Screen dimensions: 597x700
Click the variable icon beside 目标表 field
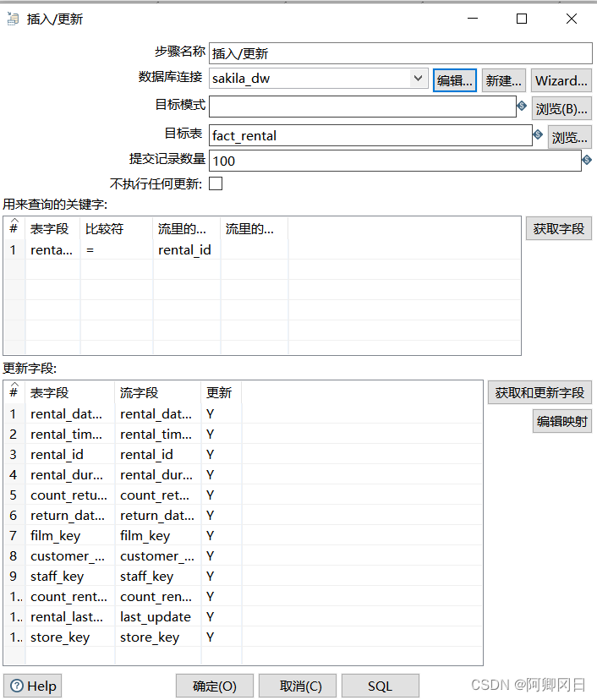pyautogui.click(x=537, y=134)
